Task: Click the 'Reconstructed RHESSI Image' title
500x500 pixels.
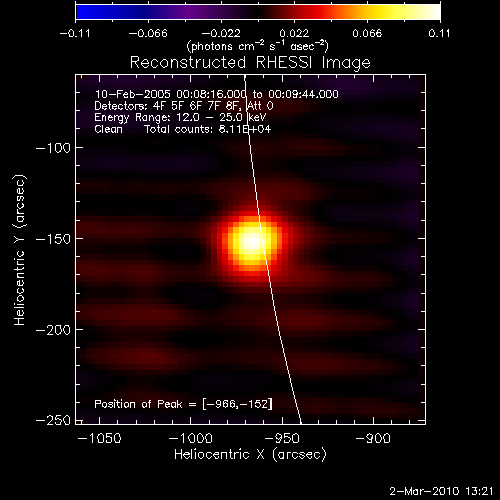Action: [x=250, y=63]
